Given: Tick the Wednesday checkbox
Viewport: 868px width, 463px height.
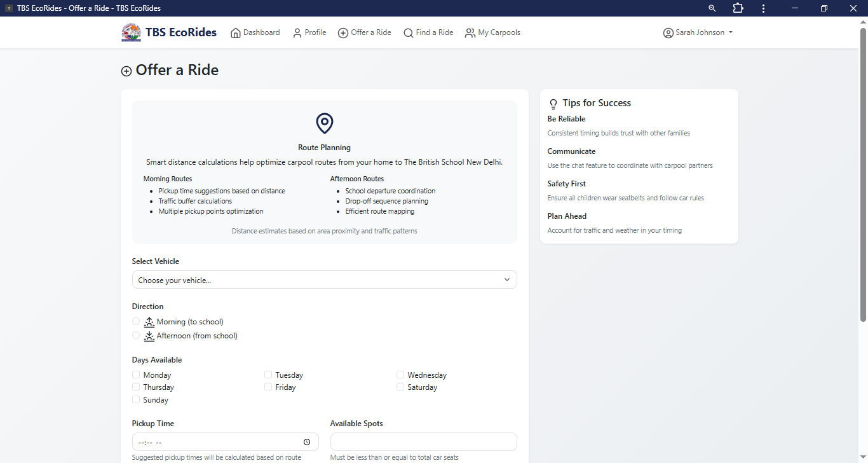Looking at the screenshot, I should 400,375.
